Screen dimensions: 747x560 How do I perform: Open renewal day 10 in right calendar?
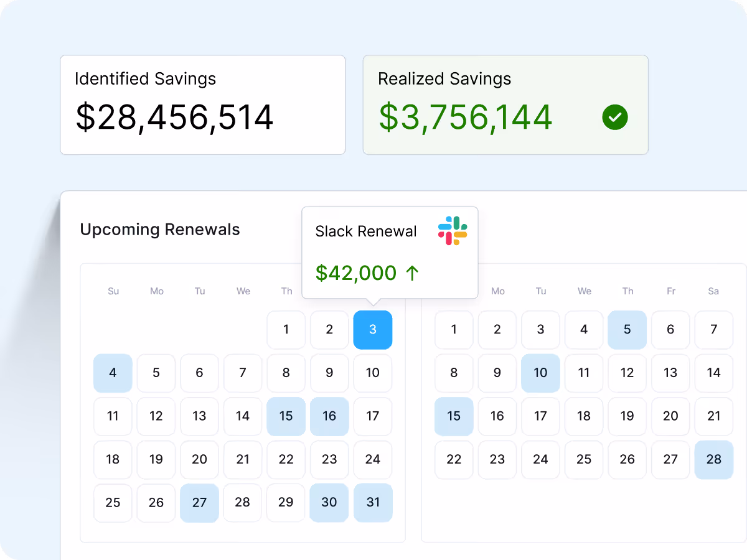point(540,373)
